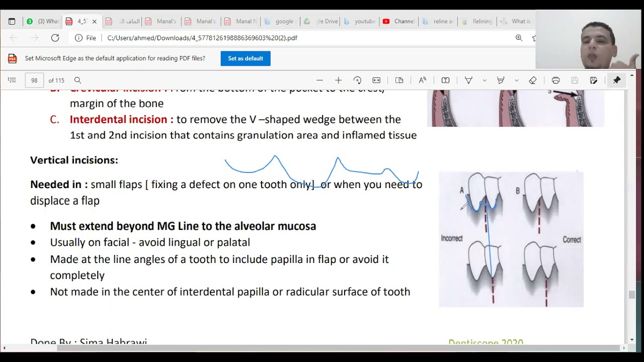
Task: Select the Draw pen tool
Action: point(468,80)
